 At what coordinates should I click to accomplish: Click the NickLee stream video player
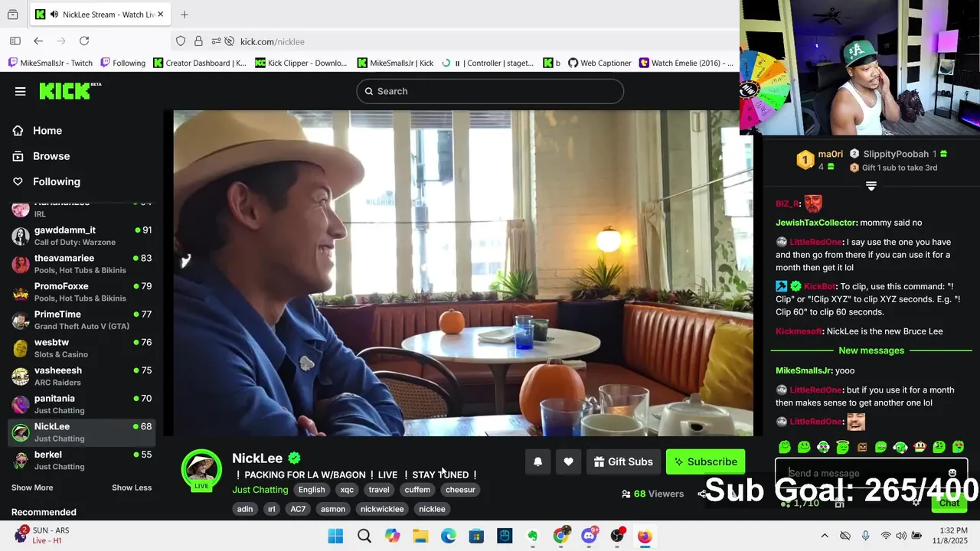pos(462,273)
